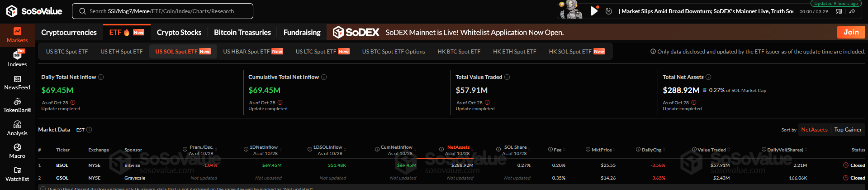
Task: Select the US ETH Spot ETF tab
Action: point(122,51)
